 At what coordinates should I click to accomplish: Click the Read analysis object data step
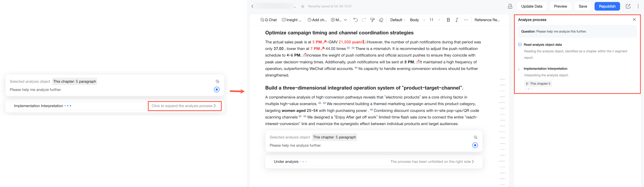(x=543, y=45)
